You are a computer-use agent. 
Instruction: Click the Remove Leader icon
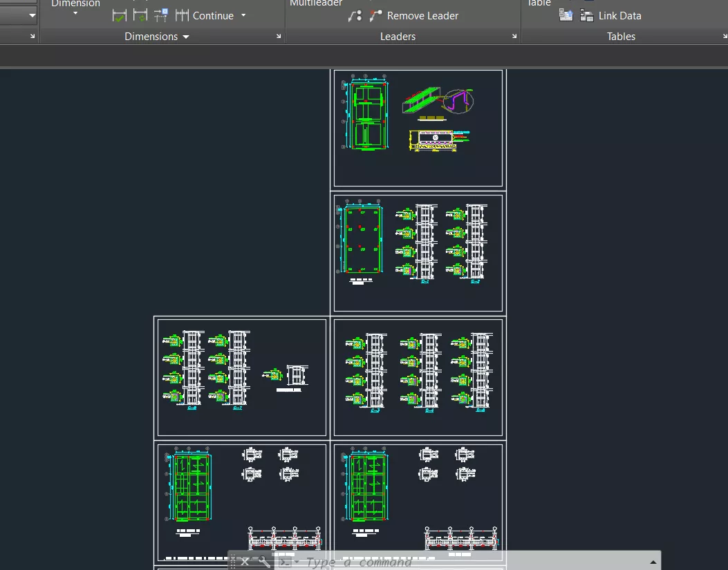(x=376, y=15)
